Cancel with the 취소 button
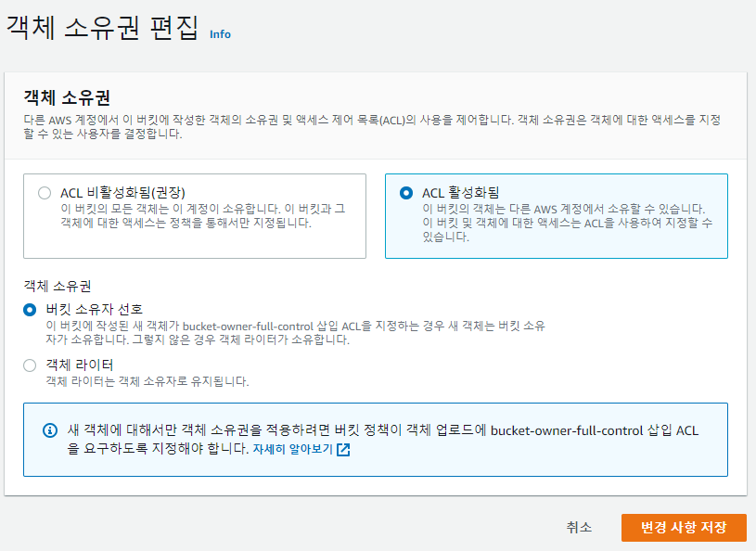The image size is (756, 551). point(579,527)
